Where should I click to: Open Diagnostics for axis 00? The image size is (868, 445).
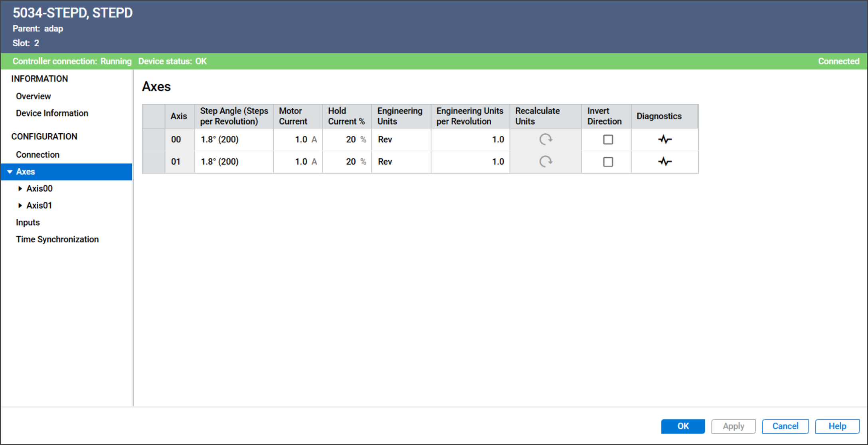tap(665, 139)
